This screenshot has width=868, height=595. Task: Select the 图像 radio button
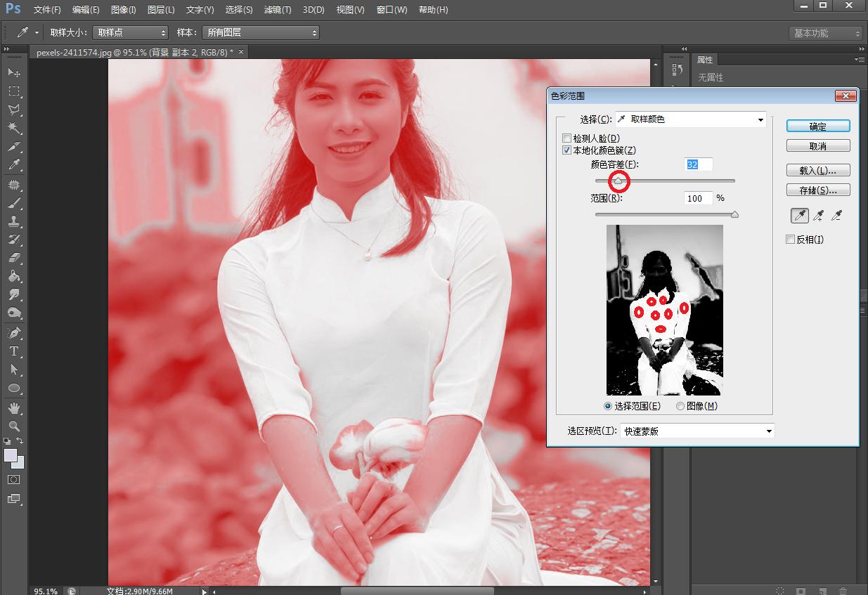[680, 406]
